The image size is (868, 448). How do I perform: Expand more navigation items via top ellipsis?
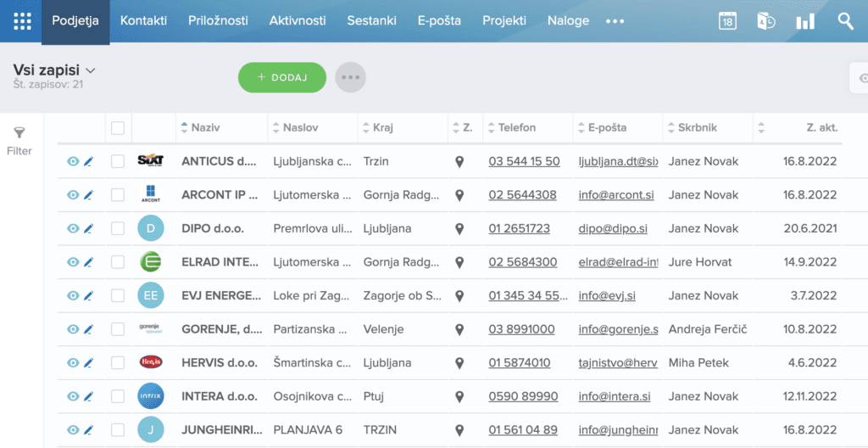(615, 21)
